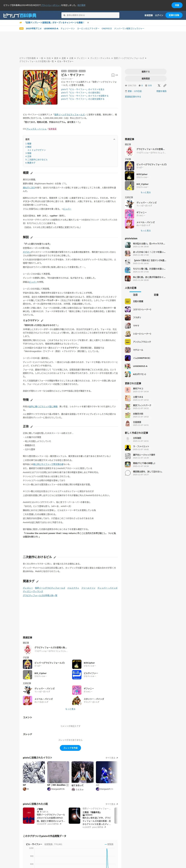Screen dimensions: 186x868
Task: Dismiss the campaign banner with its X icon
Action: [x=88, y=23]
